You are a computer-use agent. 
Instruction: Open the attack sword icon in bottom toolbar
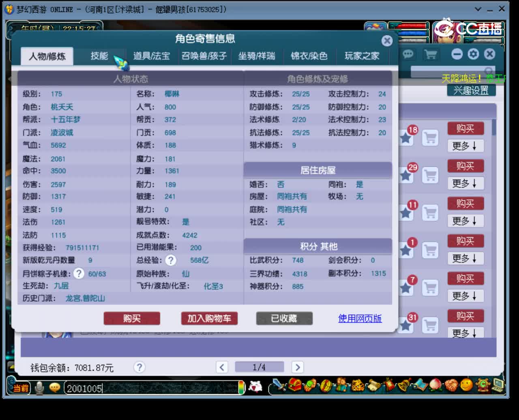click(279, 385)
